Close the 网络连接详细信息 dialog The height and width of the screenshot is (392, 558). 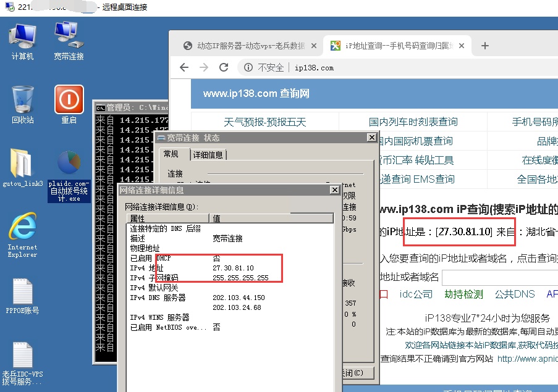[x=335, y=190]
